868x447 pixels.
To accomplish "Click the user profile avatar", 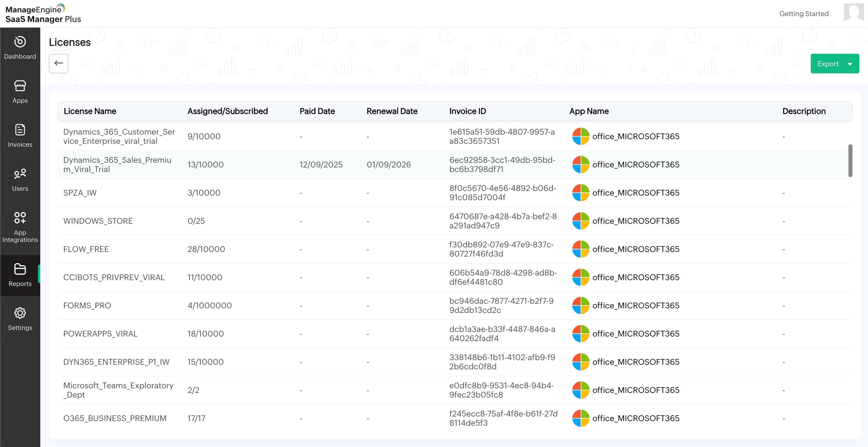I will tap(854, 13).
